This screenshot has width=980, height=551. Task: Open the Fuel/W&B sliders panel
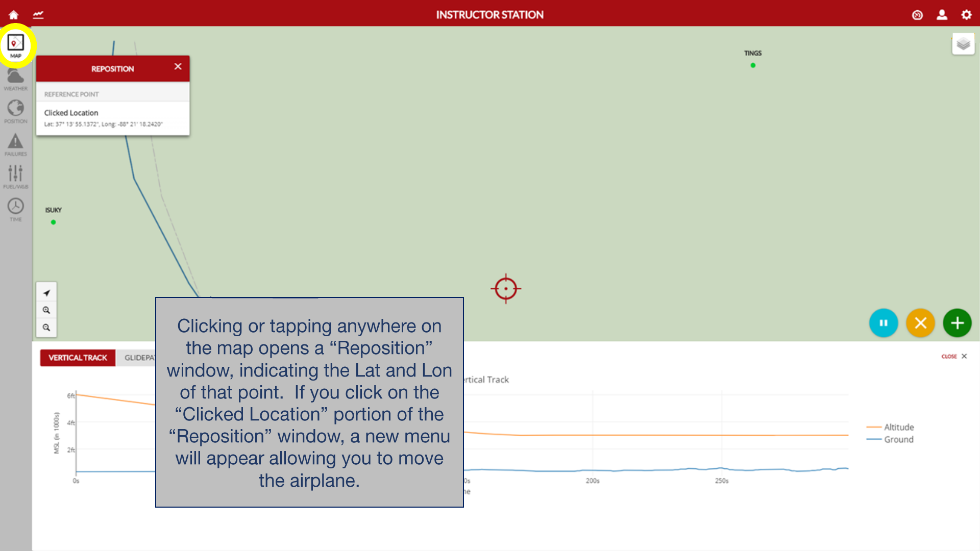(x=16, y=176)
